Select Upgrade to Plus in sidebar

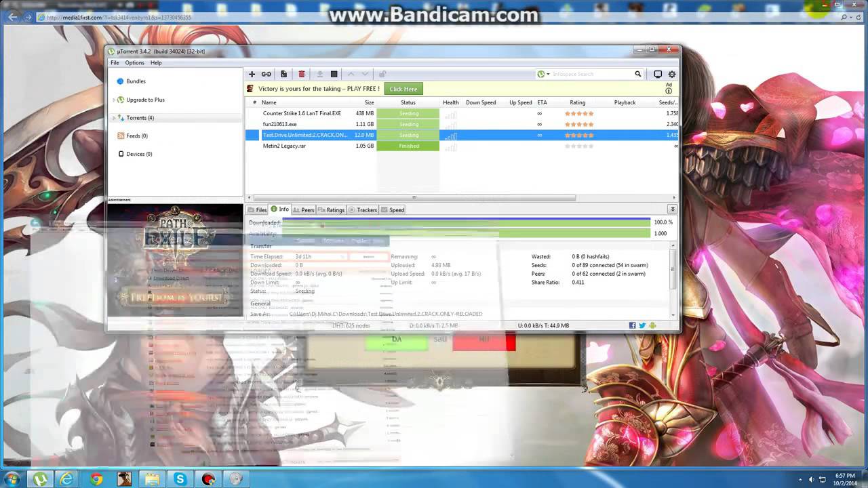(144, 100)
